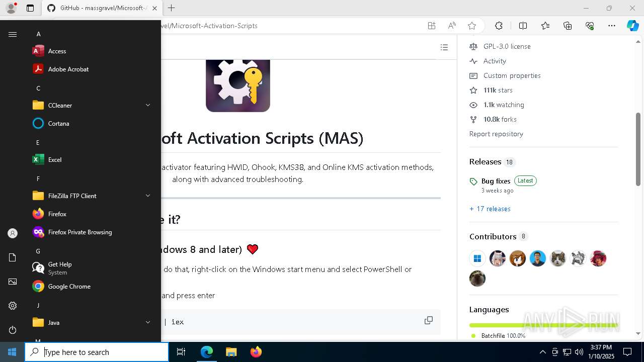Show hidden system tray icons
644x362 pixels.
[542, 352]
